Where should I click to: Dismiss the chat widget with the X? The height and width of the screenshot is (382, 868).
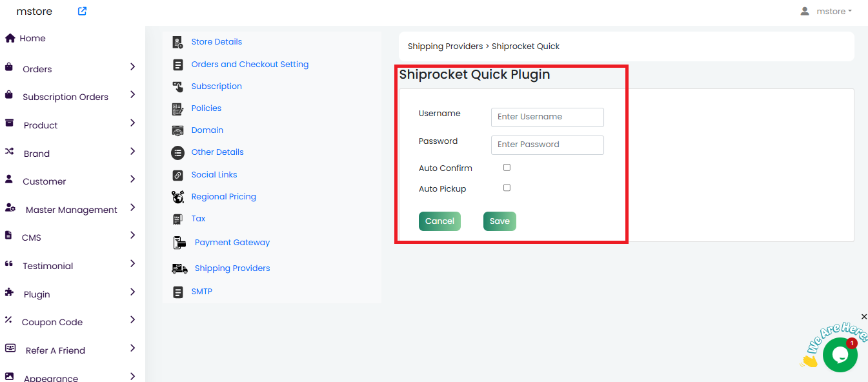point(864,317)
